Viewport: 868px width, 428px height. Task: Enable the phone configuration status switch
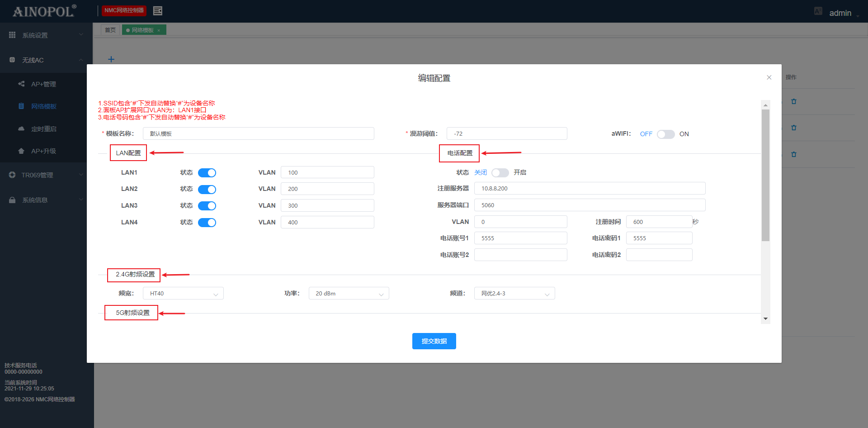[x=500, y=173]
